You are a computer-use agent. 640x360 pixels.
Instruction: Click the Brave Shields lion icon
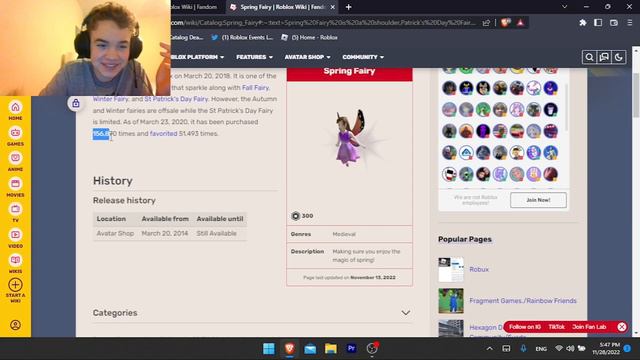pyautogui.click(x=505, y=23)
